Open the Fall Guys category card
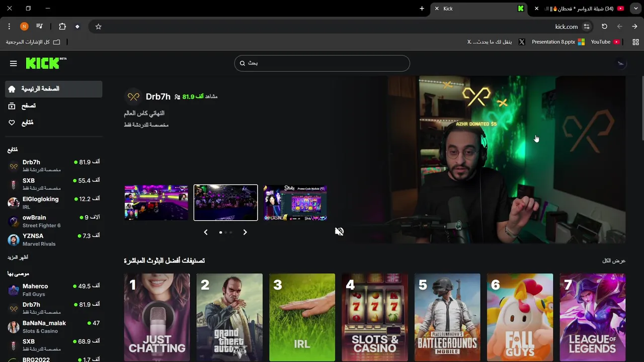This screenshot has height=362, width=644. pos(520,317)
